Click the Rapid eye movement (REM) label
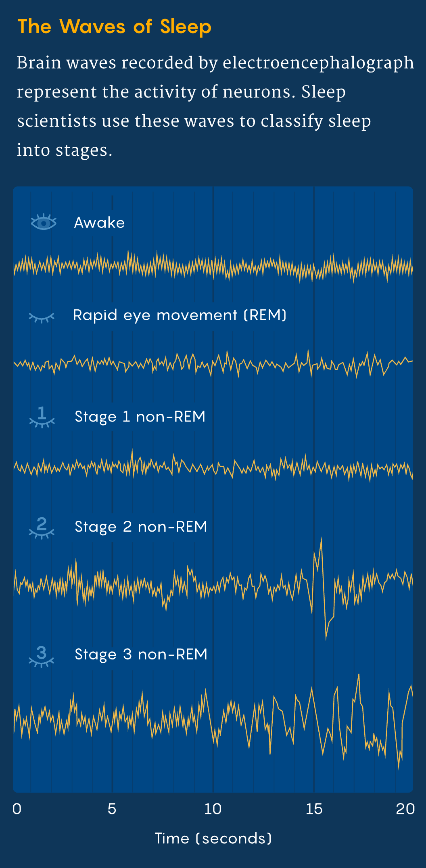 point(180,315)
